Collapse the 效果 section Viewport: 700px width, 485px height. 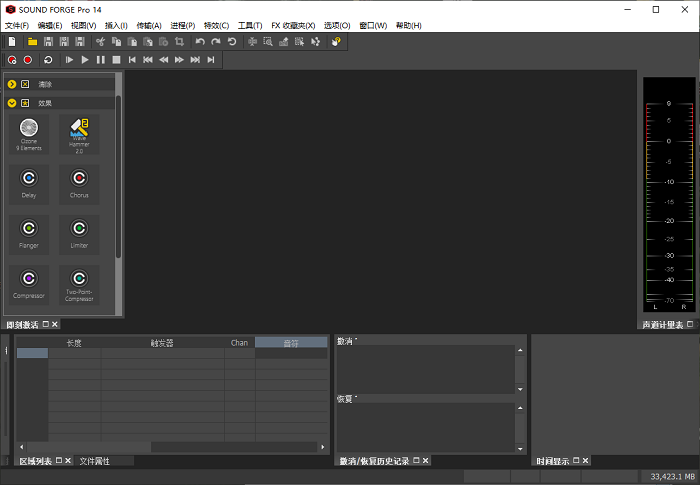coord(12,103)
